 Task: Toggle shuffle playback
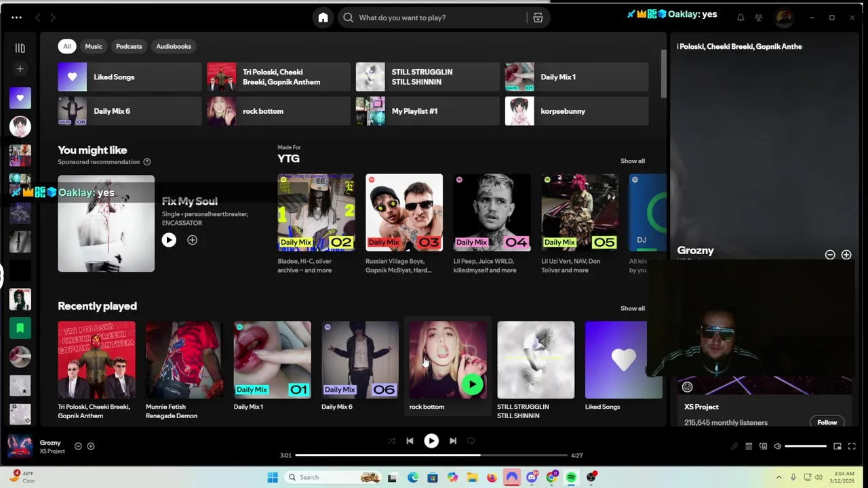(x=391, y=441)
